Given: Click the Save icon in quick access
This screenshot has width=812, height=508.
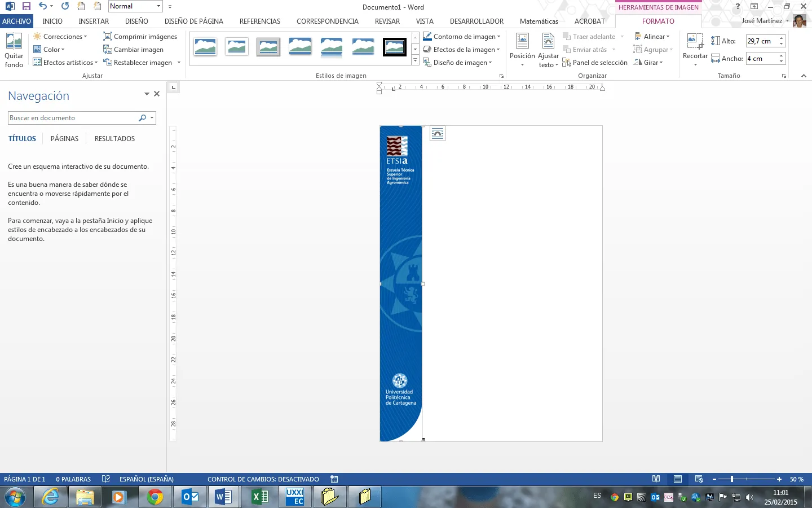Looking at the screenshot, I should pos(27,6).
